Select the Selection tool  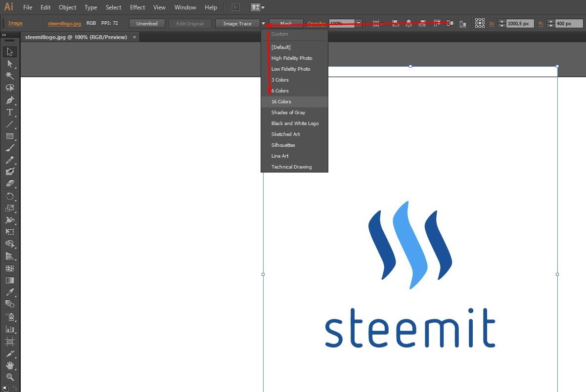pyautogui.click(x=10, y=51)
